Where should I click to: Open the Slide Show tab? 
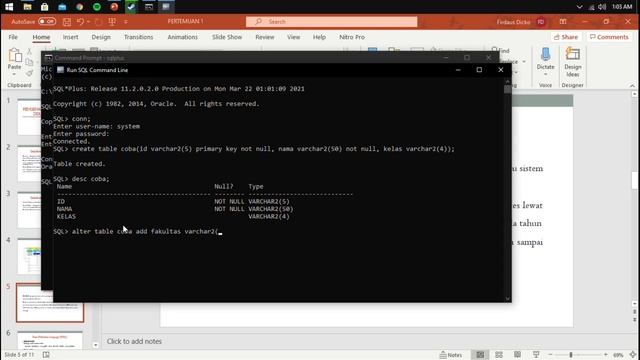coord(227,37)
